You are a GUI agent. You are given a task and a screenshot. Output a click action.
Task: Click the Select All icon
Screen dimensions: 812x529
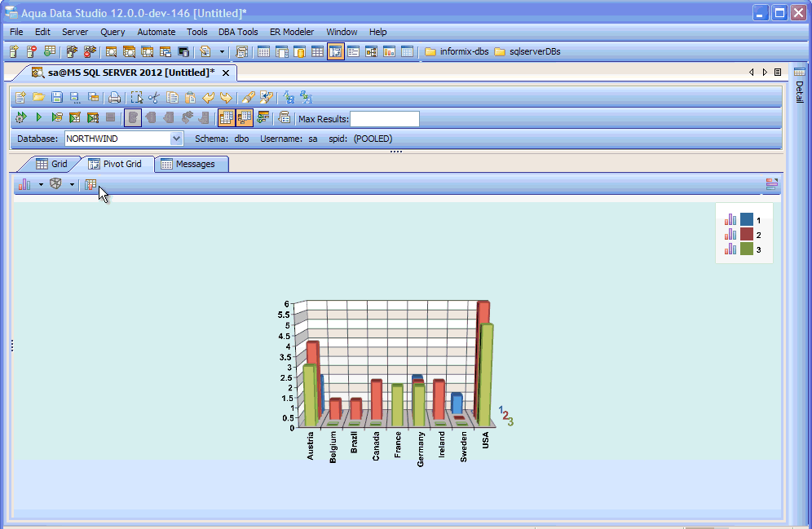point(136,97)
